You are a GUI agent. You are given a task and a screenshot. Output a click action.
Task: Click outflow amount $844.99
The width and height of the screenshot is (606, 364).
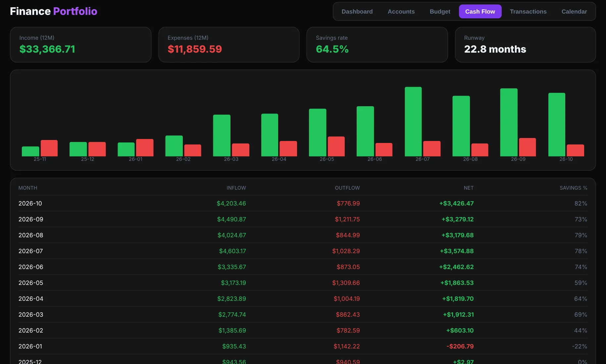click(x=348, y=235)
